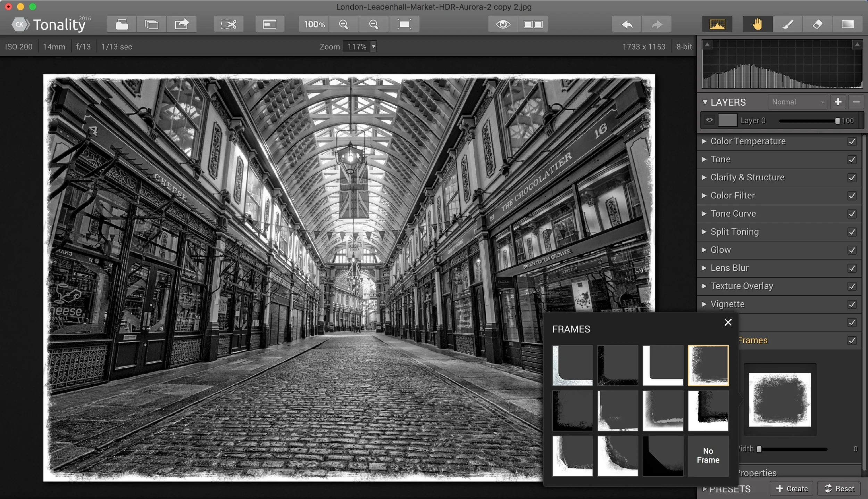Click the large current frame preview
The height and width of the screenshot is (499, 868).
(780, 400)
